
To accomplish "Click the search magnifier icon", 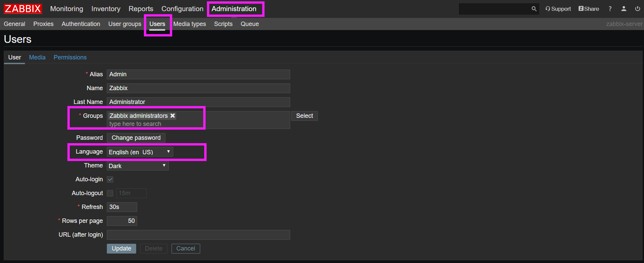I will click(534, 9).
